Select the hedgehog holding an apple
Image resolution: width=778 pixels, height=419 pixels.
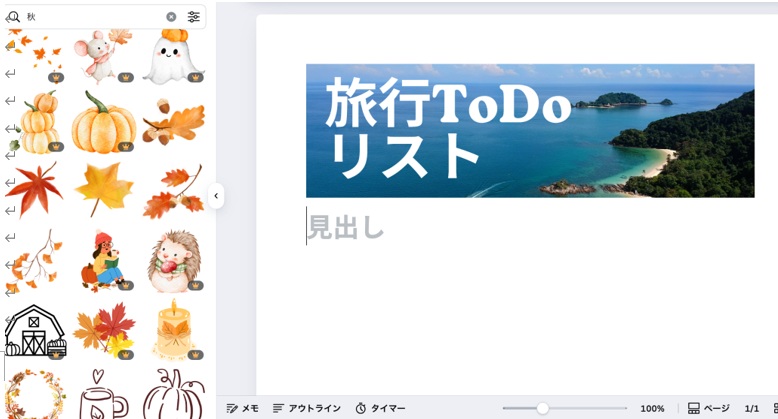tap(174, 261)
